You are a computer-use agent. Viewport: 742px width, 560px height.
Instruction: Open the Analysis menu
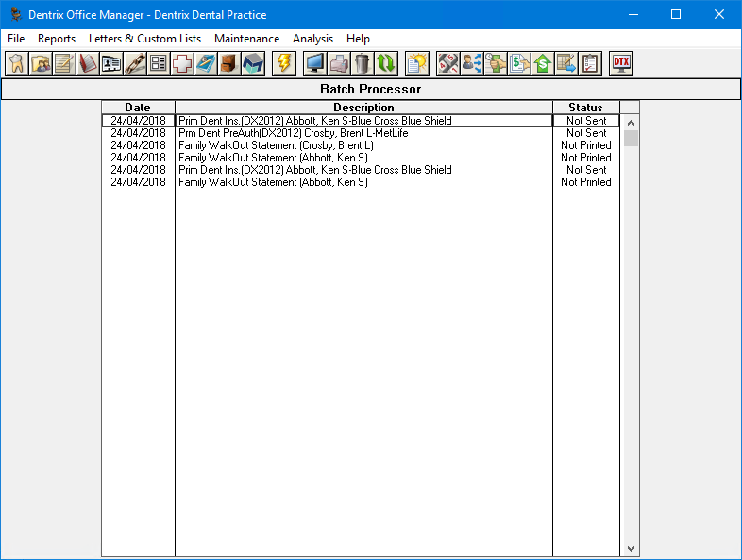point(312,39)
